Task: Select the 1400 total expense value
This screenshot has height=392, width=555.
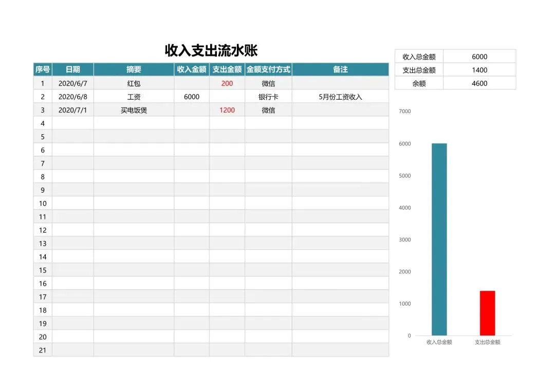Action: (479, 70)
